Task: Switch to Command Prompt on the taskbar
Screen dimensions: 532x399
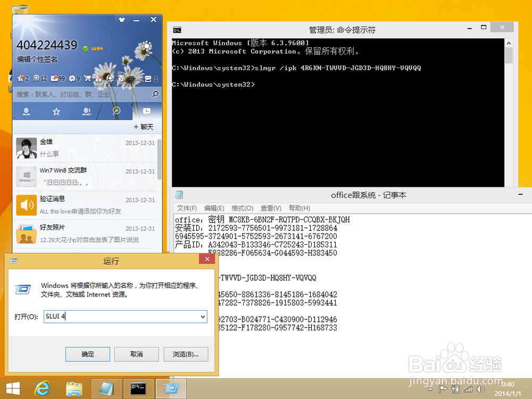Action: [x=138, y=389]
